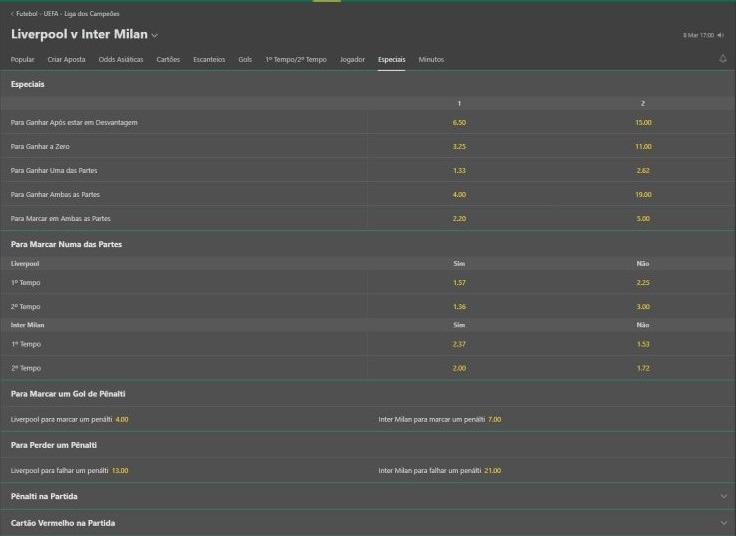Pick 3.25 odds for Para Ganhar a Zero
Viewport: 736px width, 536px height.
[459, 146]
